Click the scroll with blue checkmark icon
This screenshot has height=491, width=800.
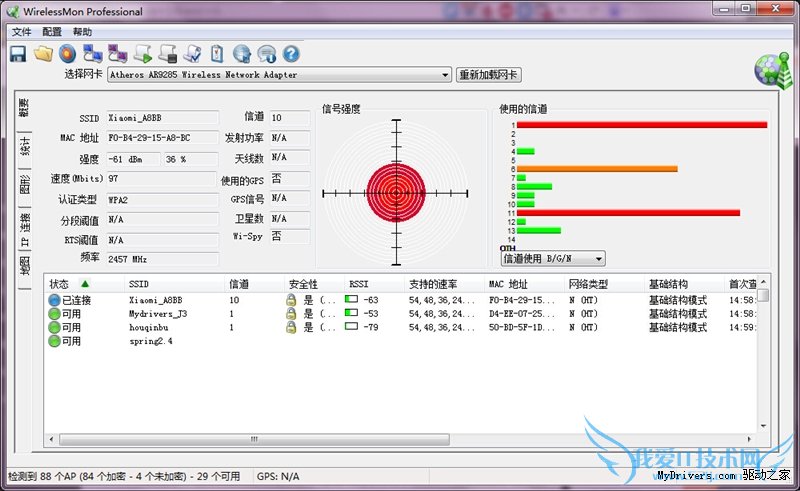click(192, 54)
